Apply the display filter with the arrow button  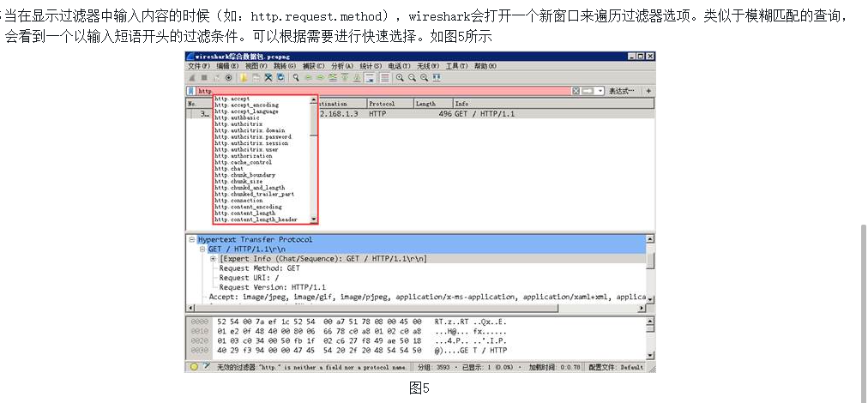pyautogui.click(x=587, y=91)
